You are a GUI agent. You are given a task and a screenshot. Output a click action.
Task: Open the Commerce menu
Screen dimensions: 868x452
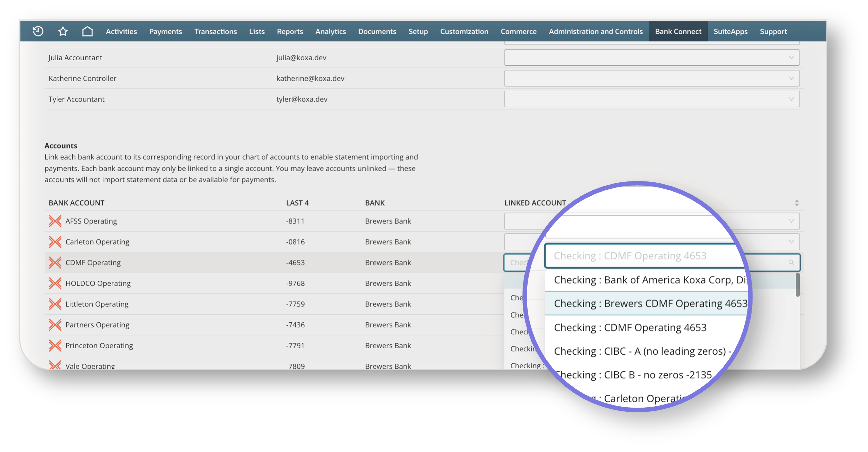518,31
